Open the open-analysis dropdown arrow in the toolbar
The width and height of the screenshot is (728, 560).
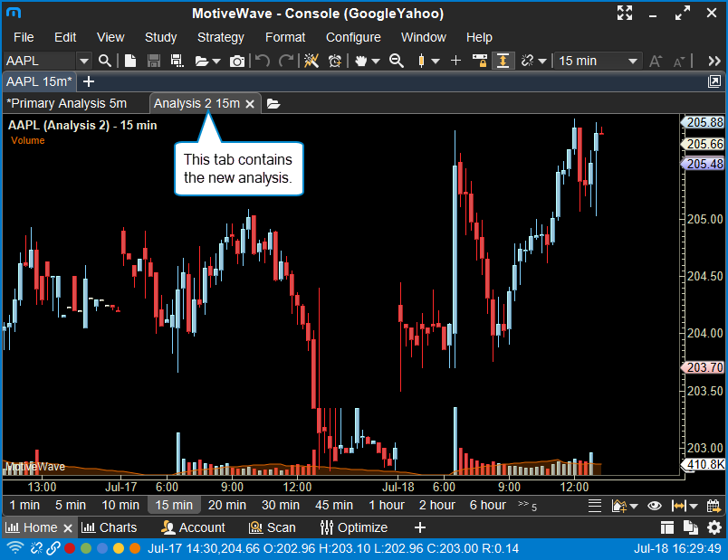click(x=216, y=62)
